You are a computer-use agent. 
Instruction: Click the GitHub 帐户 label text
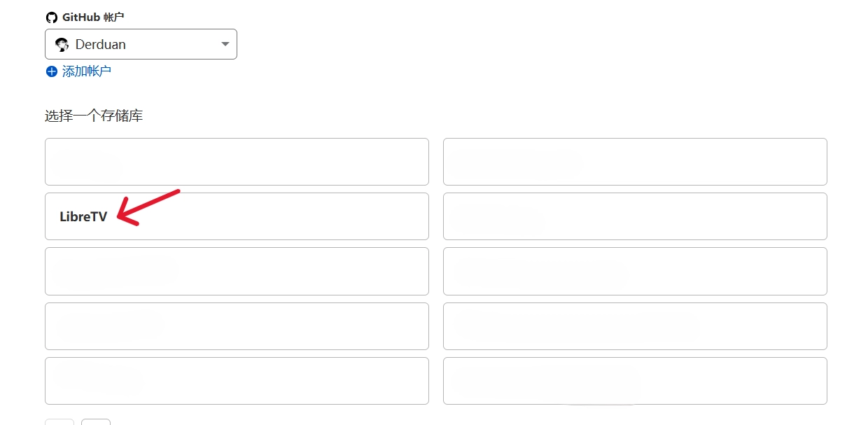pyautogui.click(x=93, y=18)
